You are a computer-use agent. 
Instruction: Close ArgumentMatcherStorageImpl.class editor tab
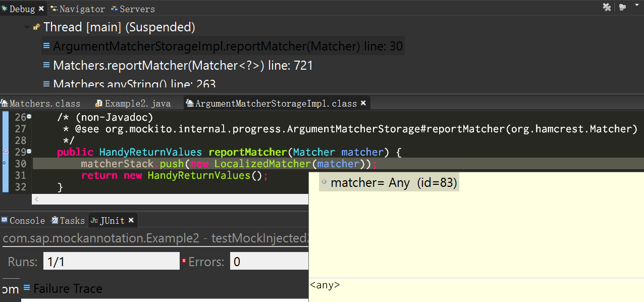coord(362,103)
